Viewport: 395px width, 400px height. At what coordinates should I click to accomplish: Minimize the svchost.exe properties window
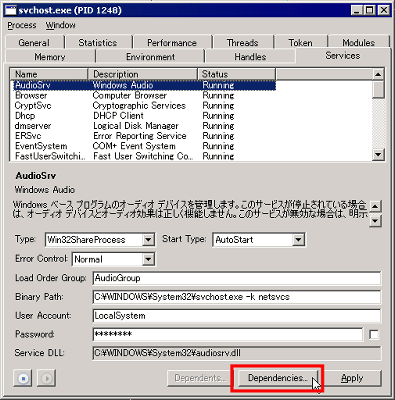[357, 10]
